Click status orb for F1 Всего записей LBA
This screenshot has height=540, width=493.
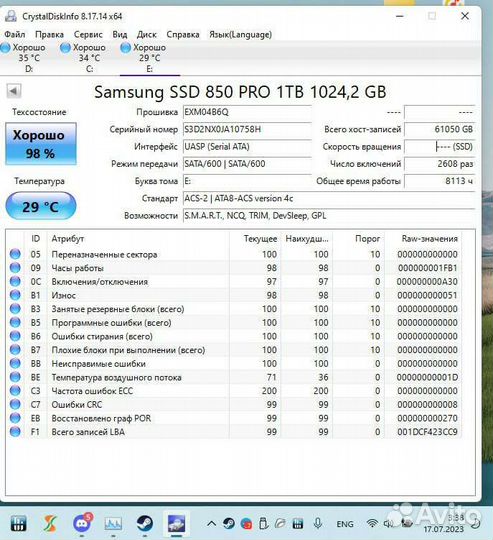click(x=15, y=432)
